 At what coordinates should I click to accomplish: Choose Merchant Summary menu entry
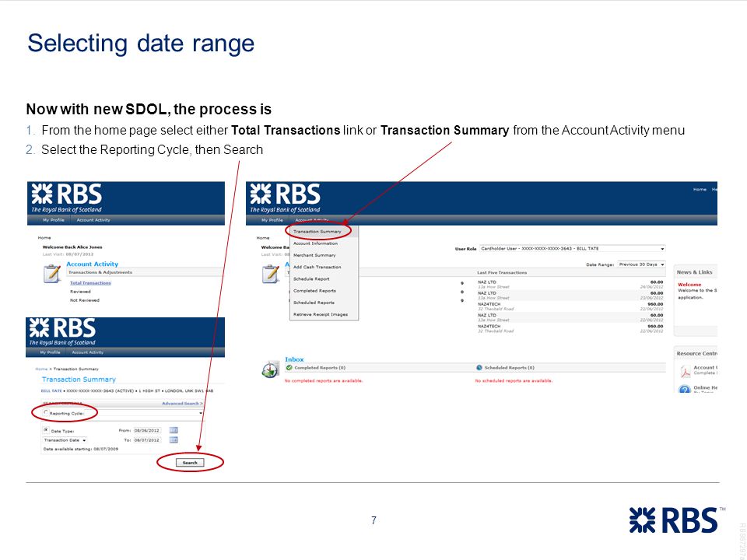point(314,255)
